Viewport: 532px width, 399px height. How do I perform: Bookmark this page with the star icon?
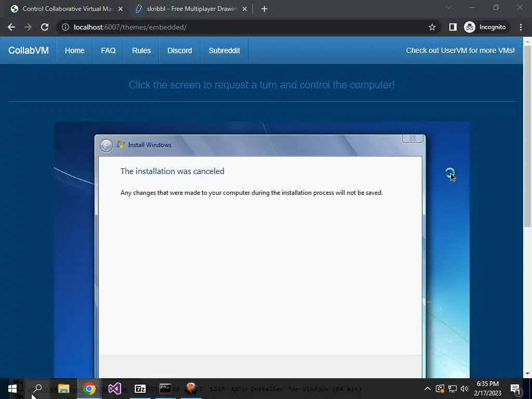tap(432, 27)
